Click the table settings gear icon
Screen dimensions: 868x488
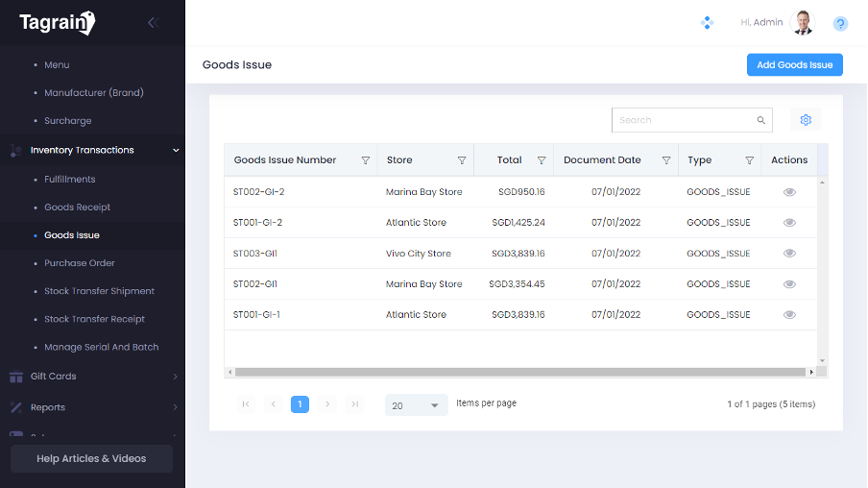[806, 120]
